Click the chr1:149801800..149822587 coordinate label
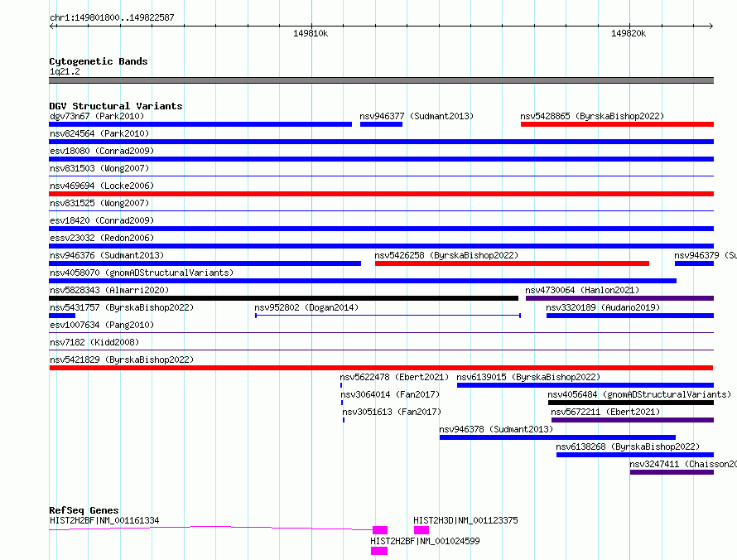This screenshot has height=560, width=737. pyautogui.click(x=112, y=17)
